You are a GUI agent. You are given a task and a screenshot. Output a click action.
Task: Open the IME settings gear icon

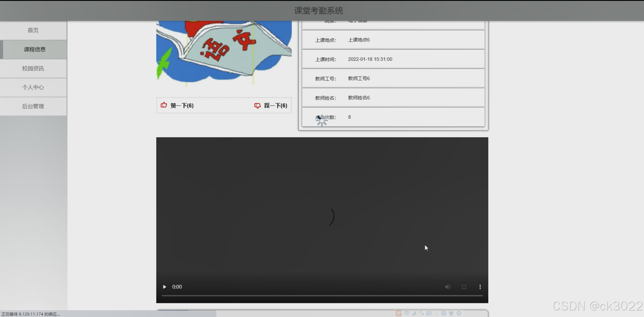tap(459, 313)
